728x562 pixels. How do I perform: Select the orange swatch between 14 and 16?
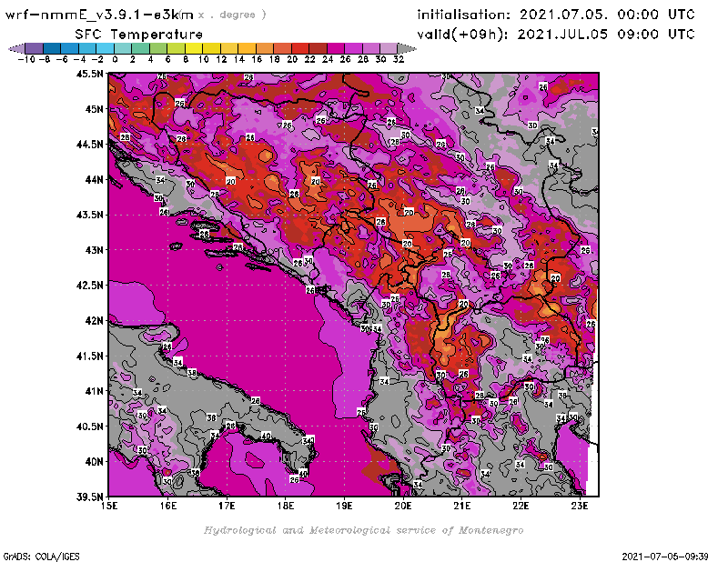pos(247,48)
